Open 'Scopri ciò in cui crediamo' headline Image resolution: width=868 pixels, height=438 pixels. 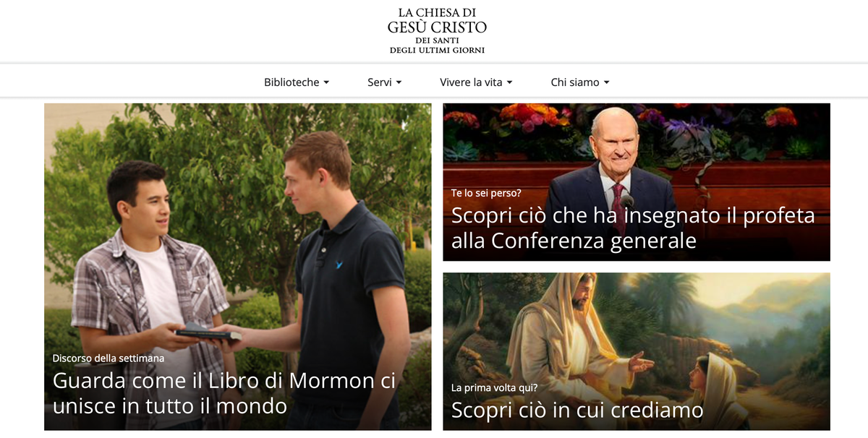click(577, 411)
